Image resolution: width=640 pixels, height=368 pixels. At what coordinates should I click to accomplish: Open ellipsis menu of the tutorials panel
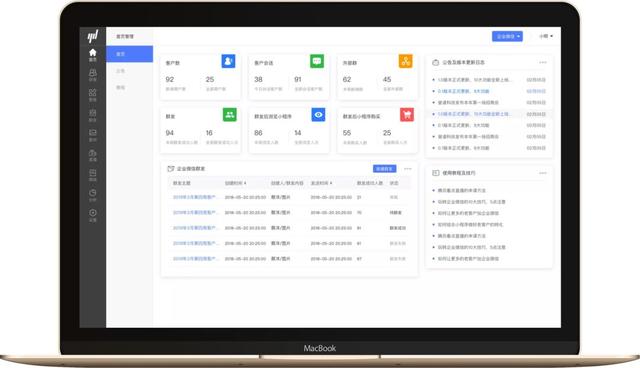pos(542,173)
